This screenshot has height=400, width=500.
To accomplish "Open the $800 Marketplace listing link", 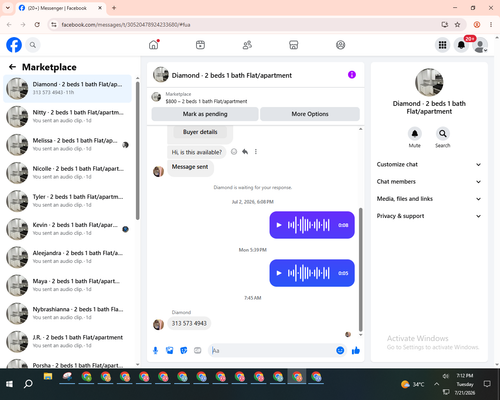I will [206, 101].
